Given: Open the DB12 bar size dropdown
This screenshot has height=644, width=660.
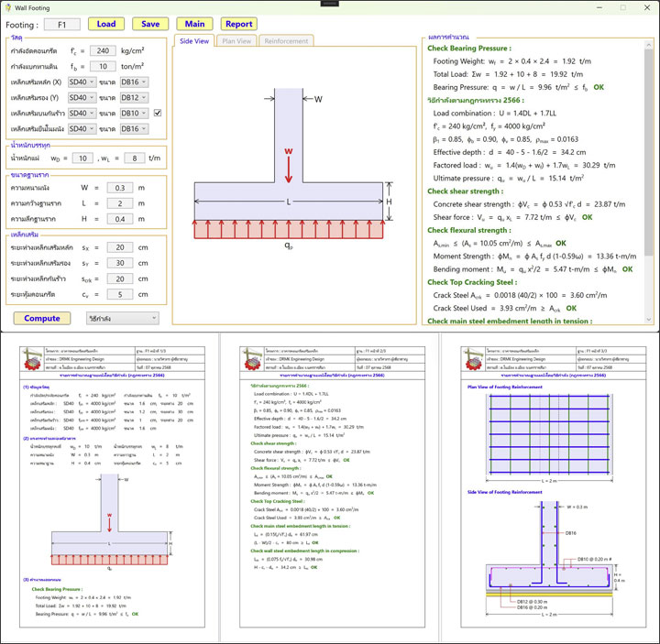Looking at the screenshot, I should [x=134, y=97].
